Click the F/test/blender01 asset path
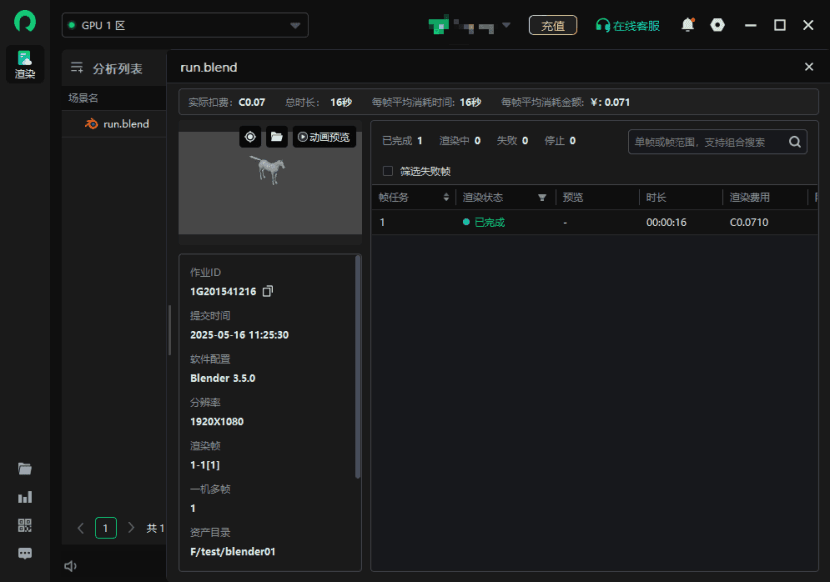 point(233,552)
